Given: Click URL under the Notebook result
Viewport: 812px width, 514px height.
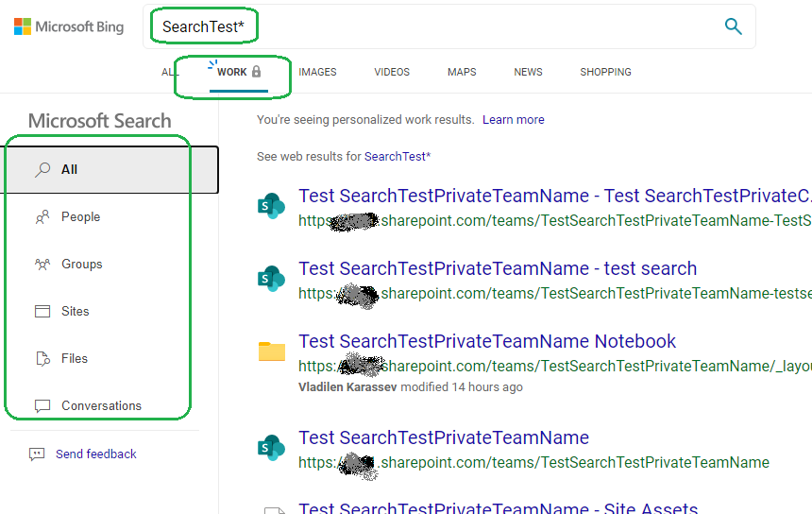Looking at the screenshot, I should pyautogui.click(x=554, y=367).
